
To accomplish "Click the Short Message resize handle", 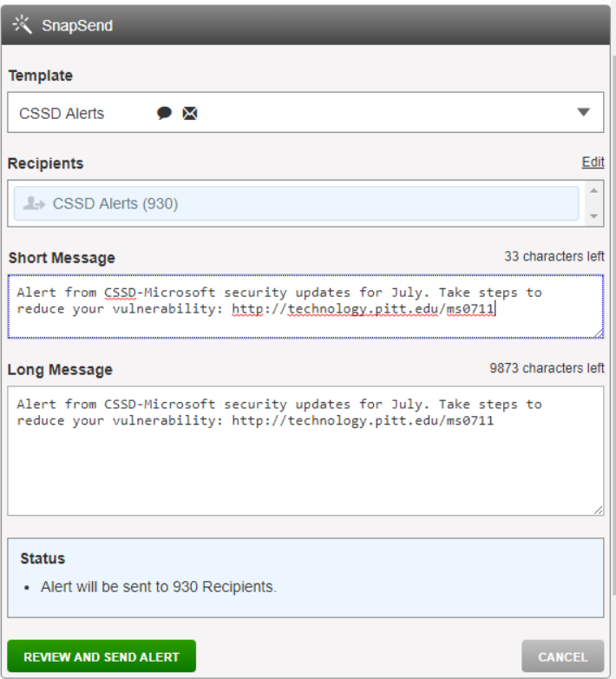I will [x=599, y=333].
